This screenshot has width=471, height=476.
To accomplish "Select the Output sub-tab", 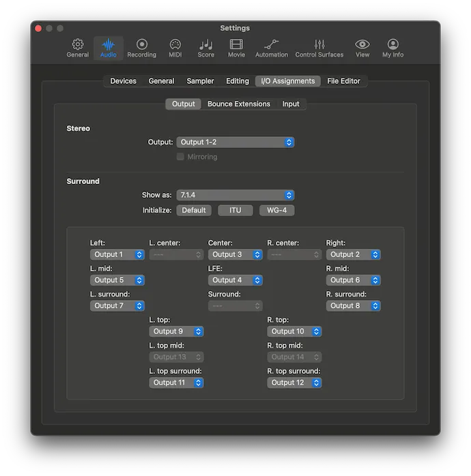I will coord(183,104).
